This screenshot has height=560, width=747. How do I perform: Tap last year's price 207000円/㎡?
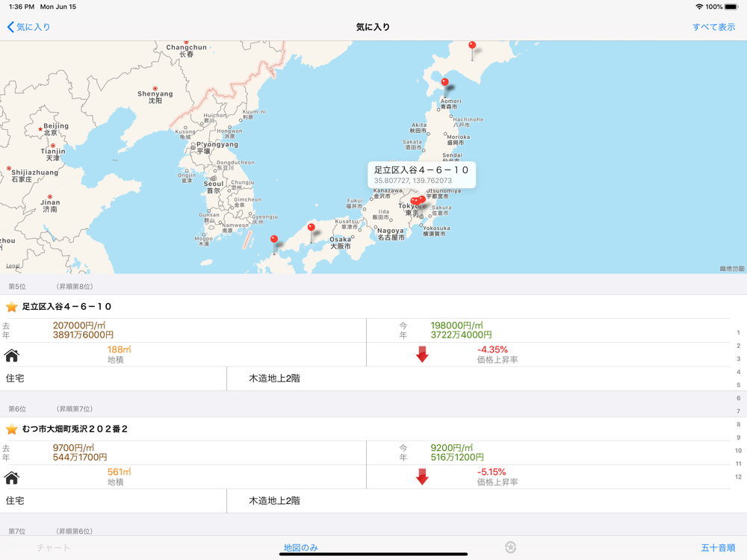click(78, 326)
